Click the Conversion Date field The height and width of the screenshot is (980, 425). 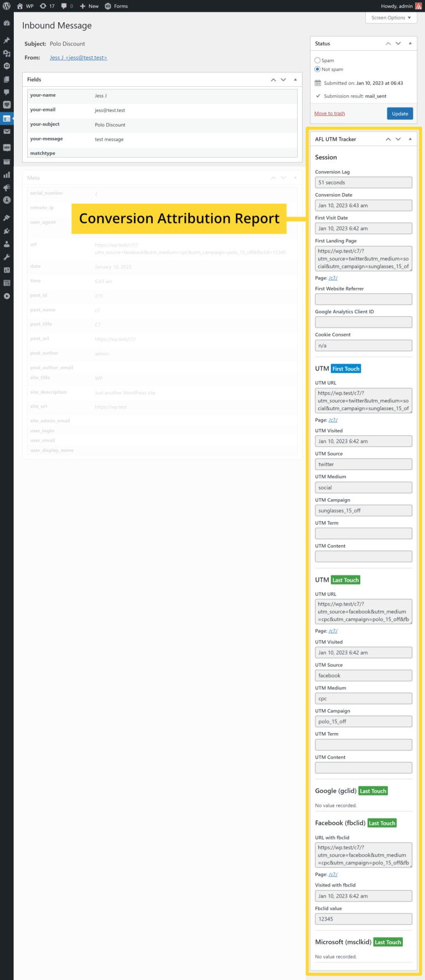tap(364, 205)
